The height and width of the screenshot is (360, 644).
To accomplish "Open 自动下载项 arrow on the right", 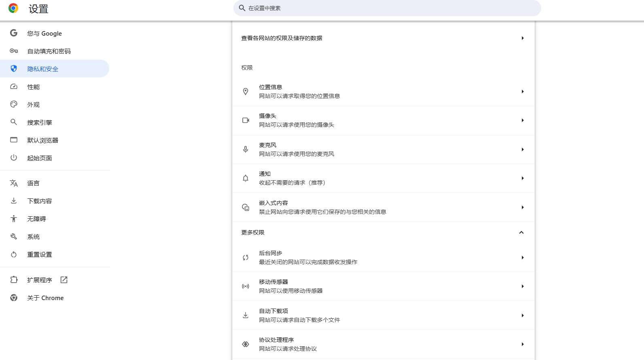I will pyautogui.click(x=523, y=315).
